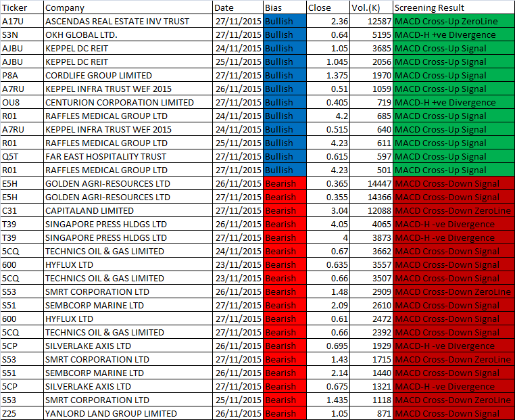Click ASCENDAS REAL ESTATE INV TRUST cell
The image size is (515, 420).
click(x=128, y=21)
